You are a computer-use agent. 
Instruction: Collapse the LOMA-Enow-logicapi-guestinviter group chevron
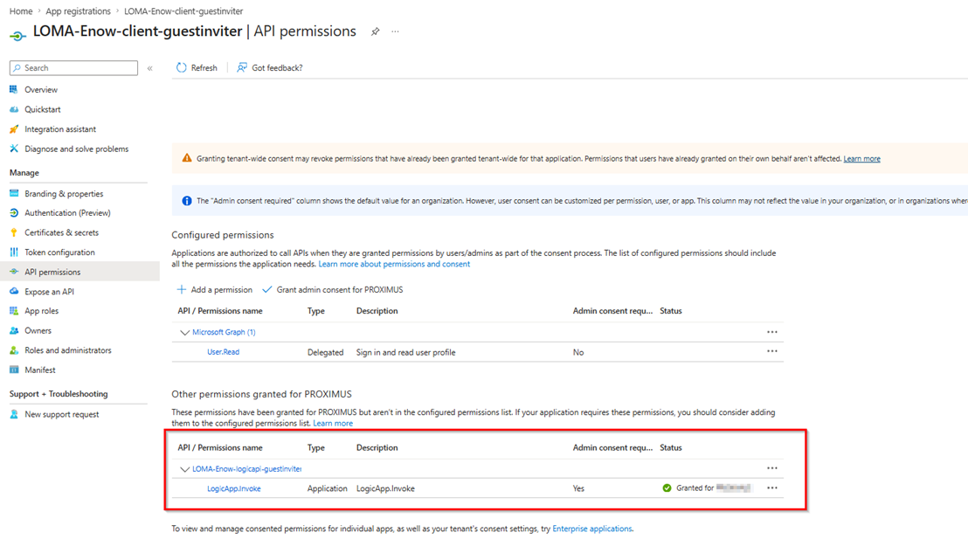tap(184, 470)
